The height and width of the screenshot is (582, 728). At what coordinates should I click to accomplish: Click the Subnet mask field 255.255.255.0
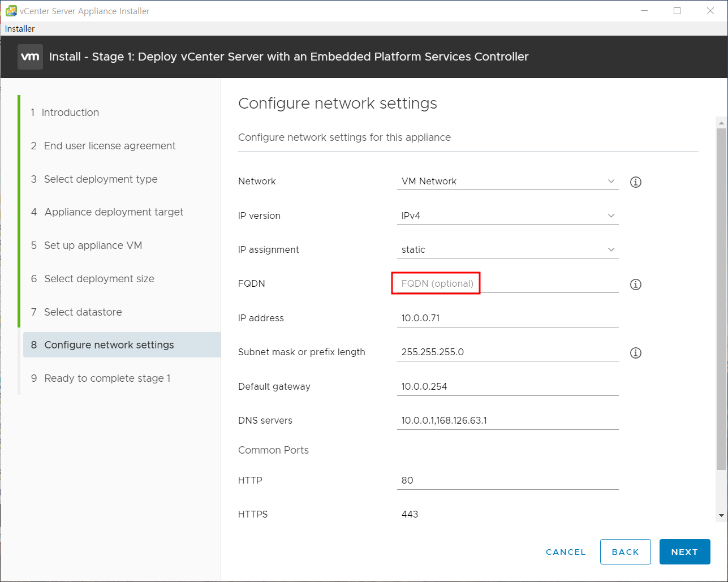(507, 352)
